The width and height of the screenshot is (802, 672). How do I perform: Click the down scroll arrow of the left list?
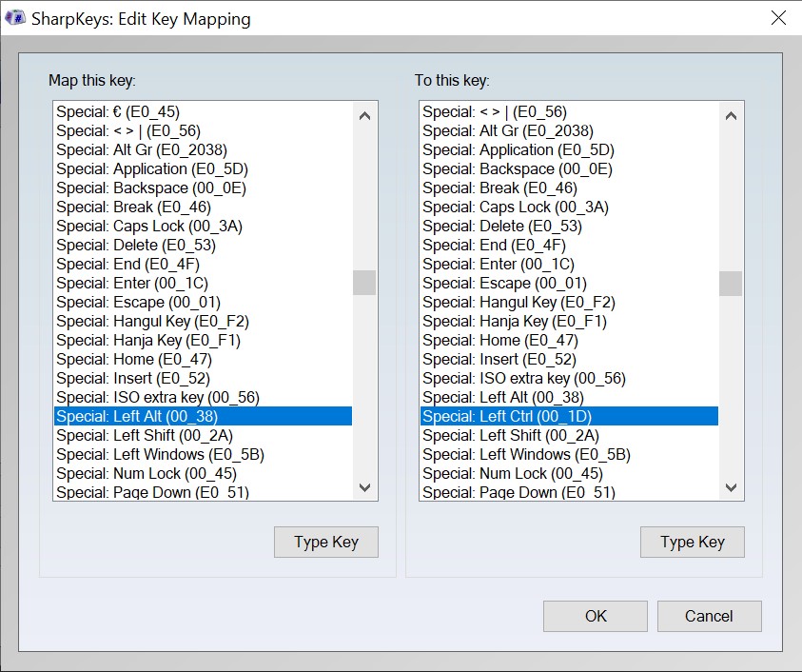[364, 487]
